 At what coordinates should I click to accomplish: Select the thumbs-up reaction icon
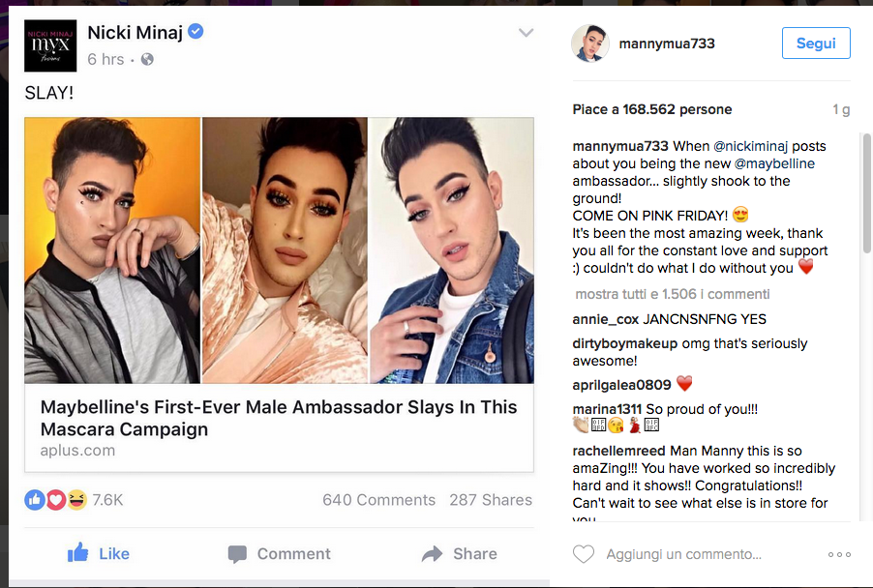pyautogui.click(x=36, y=500)
